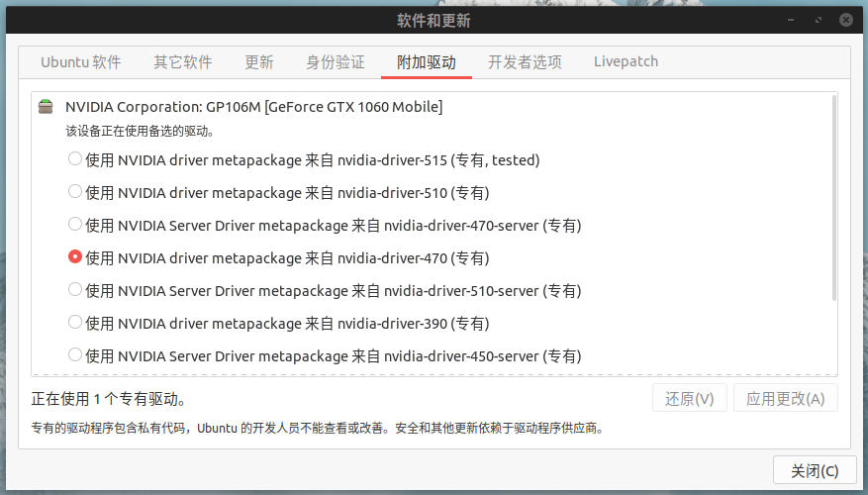
Task: Click the driver list vertical scrollbar
Action: point(833,199)
